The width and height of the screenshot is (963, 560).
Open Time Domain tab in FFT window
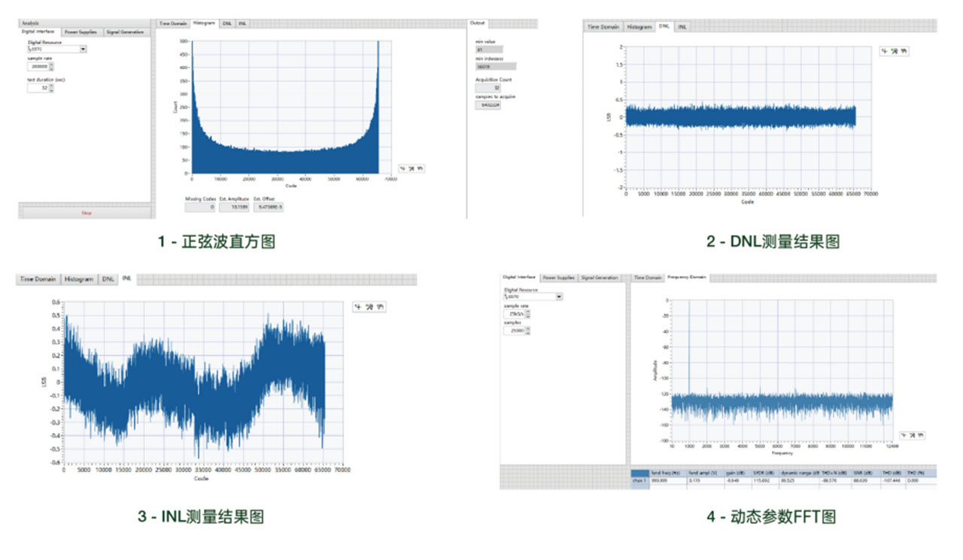tap(648, 277)
